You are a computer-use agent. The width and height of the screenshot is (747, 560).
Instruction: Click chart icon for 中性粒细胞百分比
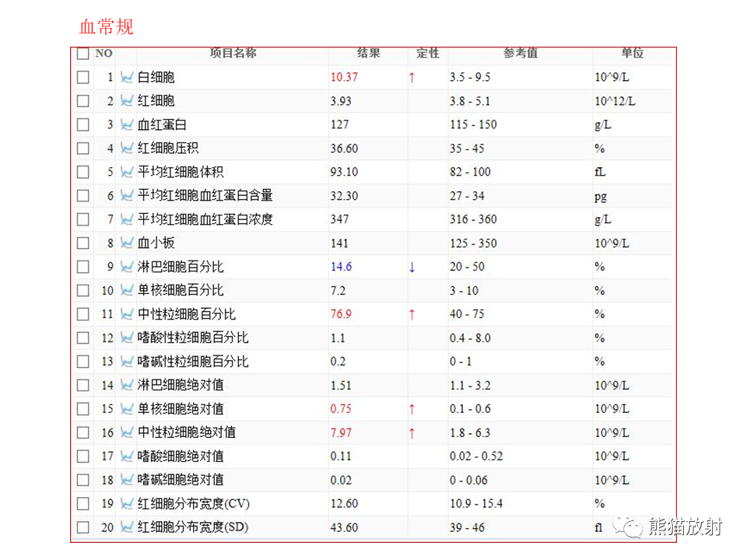[x=126, y=314]
